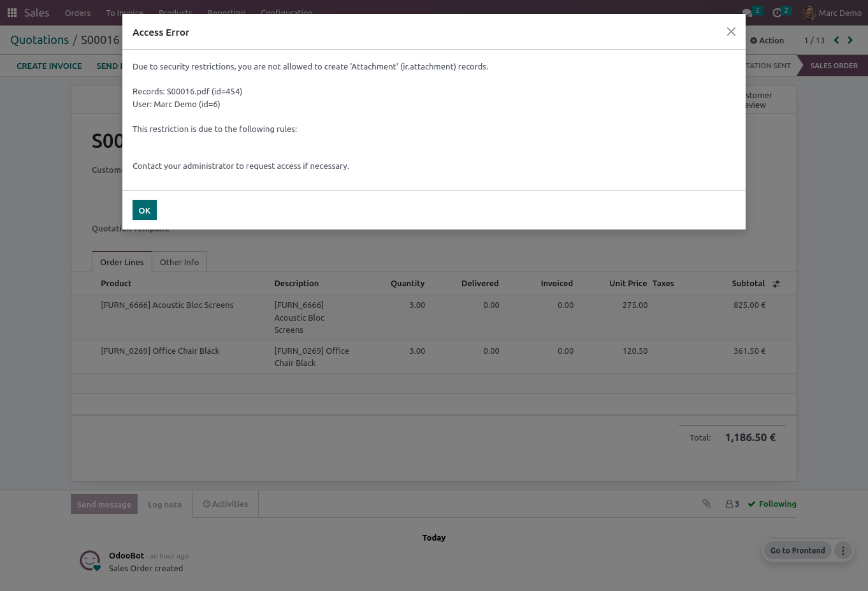868x591 pixels.
Task: Click Quotations breadcrumb link
Action: click(x=40, y=40)
